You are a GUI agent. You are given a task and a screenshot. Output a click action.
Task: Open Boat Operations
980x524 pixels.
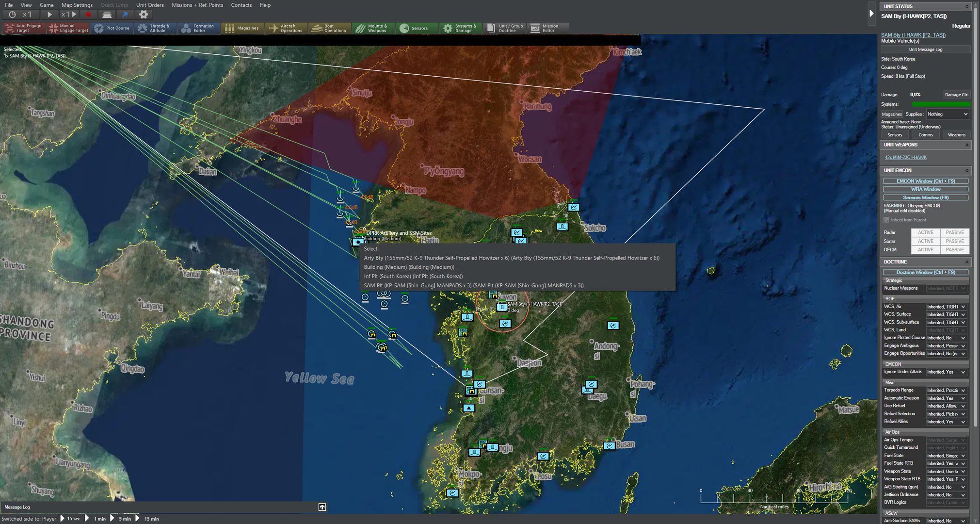click(330, 28)
